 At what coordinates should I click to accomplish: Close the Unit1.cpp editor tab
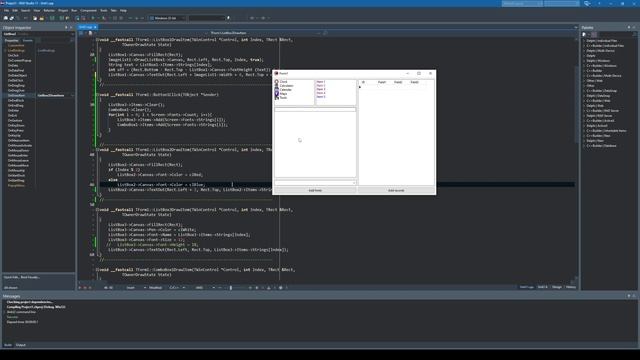95,27
